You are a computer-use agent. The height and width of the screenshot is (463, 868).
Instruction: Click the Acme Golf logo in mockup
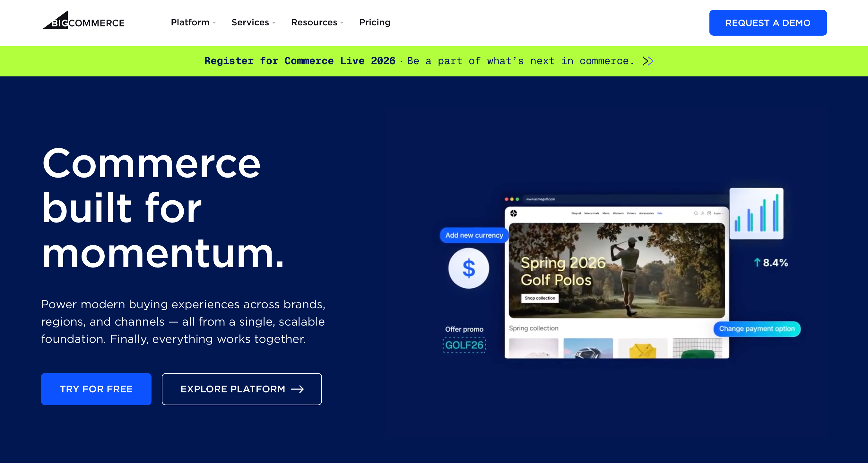coord(514,213)
